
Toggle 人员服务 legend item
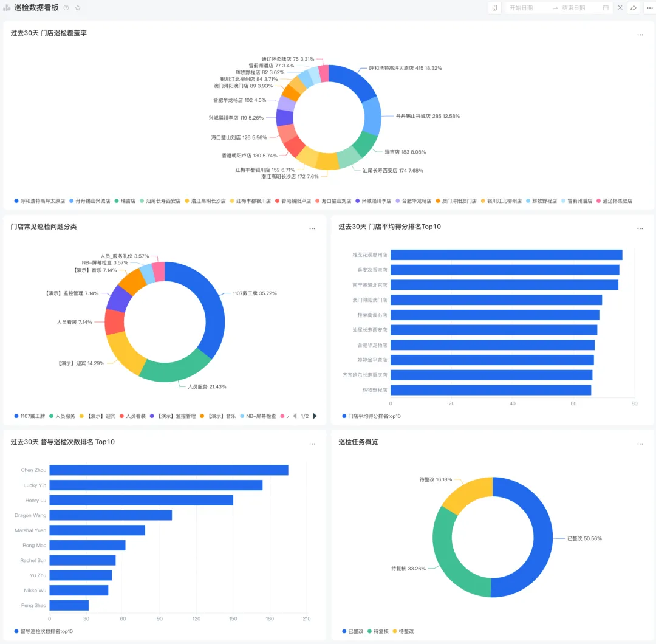[x=63, y=416]
